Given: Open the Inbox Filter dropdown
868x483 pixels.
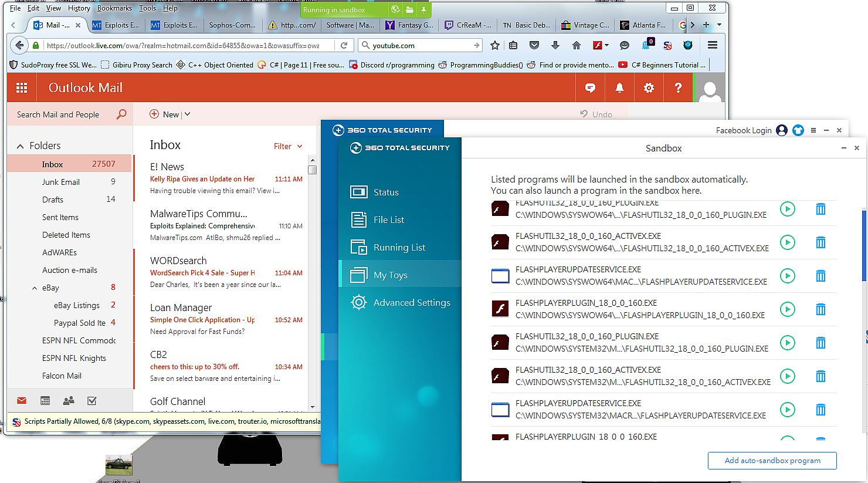Looking at the screenshot, I should click(288, 146).
